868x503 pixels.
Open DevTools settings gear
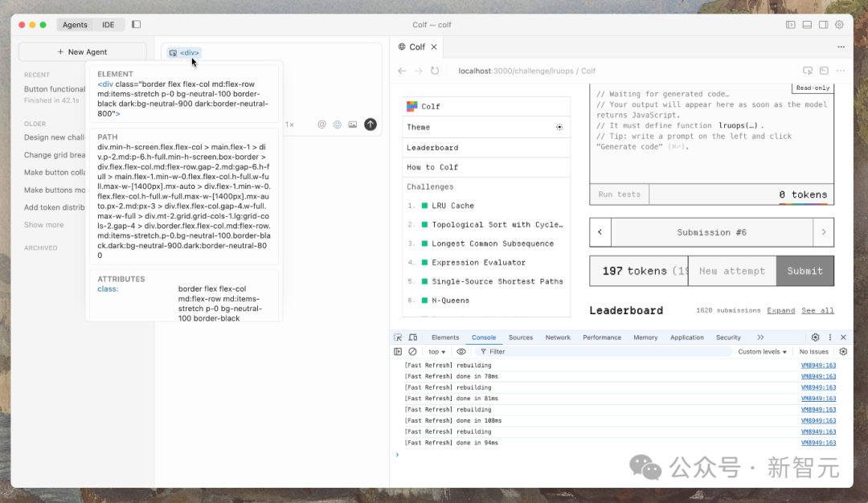tap(815, 337)
